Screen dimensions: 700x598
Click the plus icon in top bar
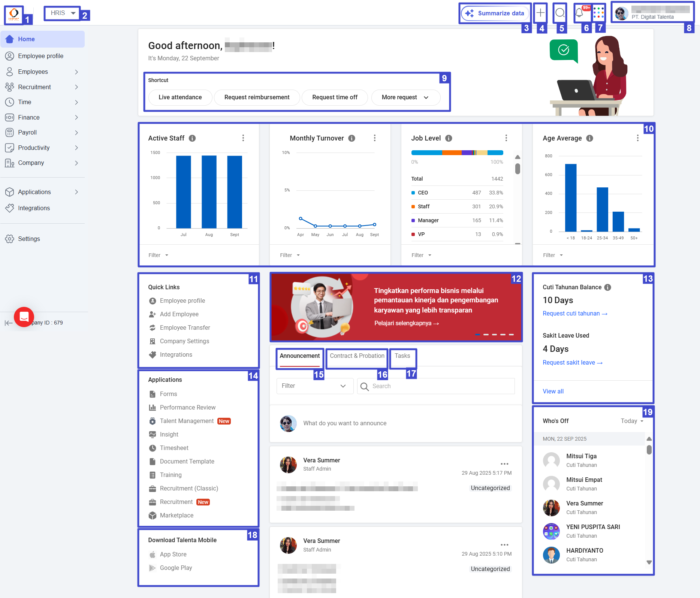point(540,13)
